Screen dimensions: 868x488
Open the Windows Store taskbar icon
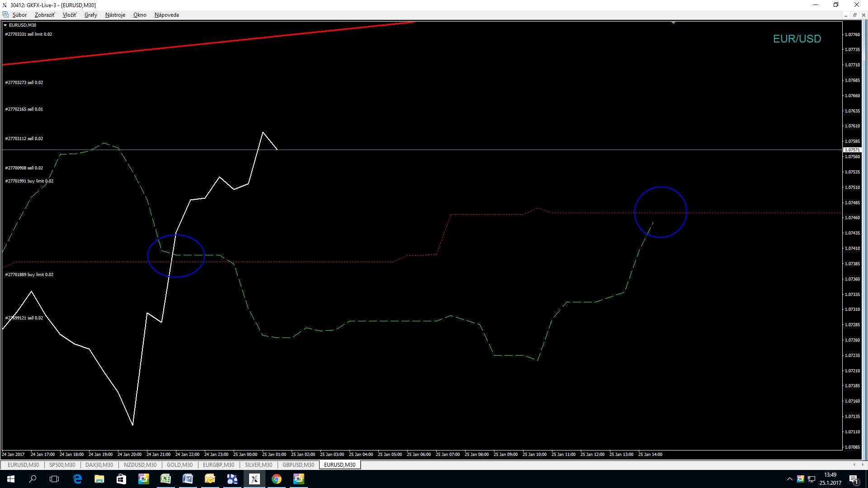pos(121,479)
